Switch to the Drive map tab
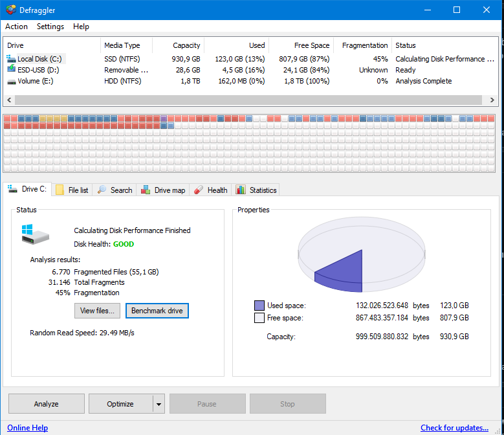This screenshot has height=435, width=504. click(x=163, y=190)
